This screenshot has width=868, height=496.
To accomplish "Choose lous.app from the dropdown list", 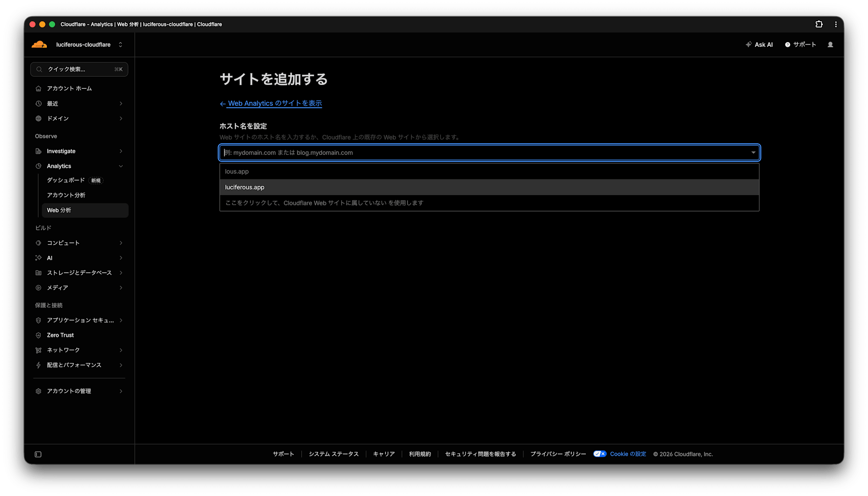I will (x=489, y=172).
